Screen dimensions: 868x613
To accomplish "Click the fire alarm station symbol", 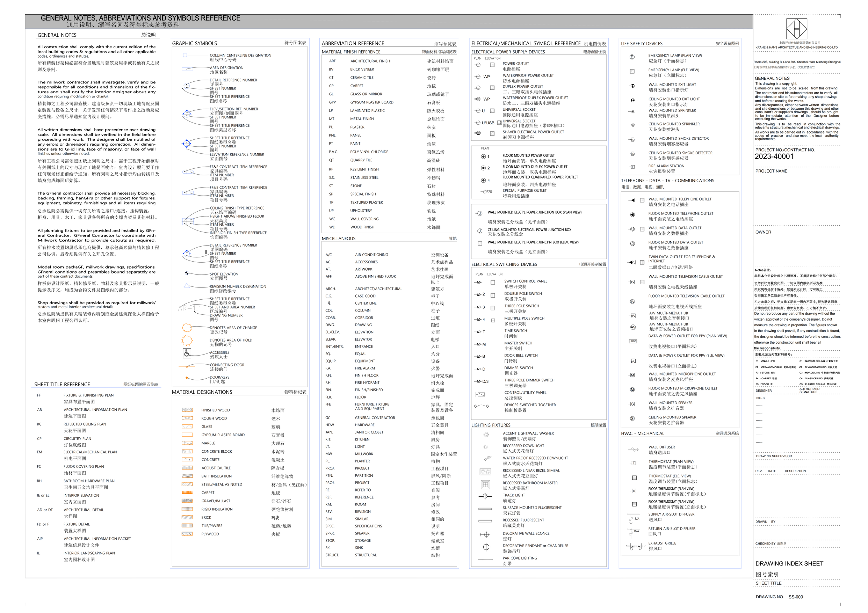I will click(x=632, y=167).
